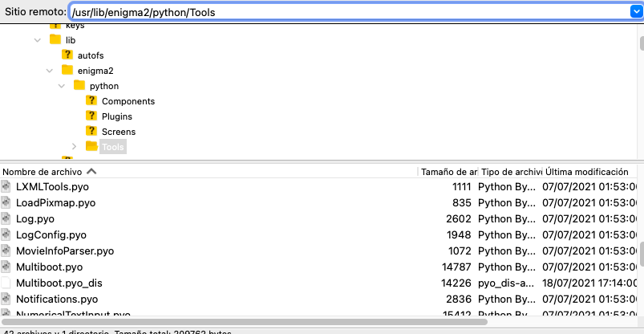Click the file list vertical scrollbar
Screen dimensions: 644x334
[x=639, y=253]
